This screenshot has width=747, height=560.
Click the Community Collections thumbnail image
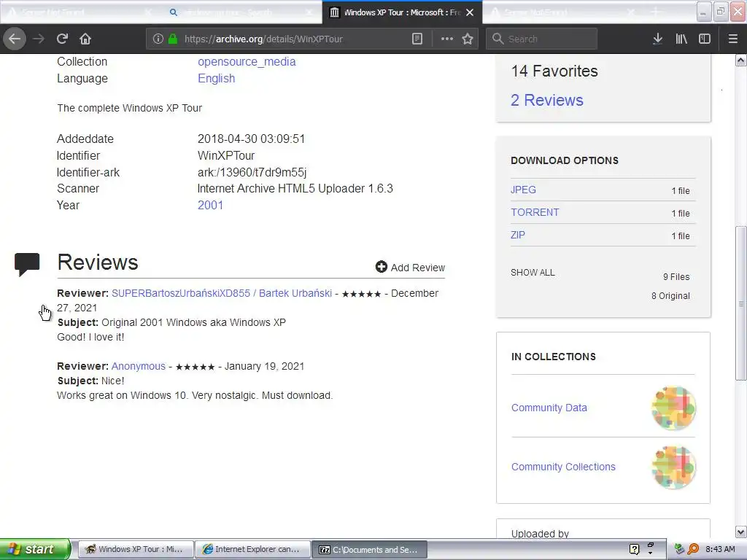(x=673, y=467)
